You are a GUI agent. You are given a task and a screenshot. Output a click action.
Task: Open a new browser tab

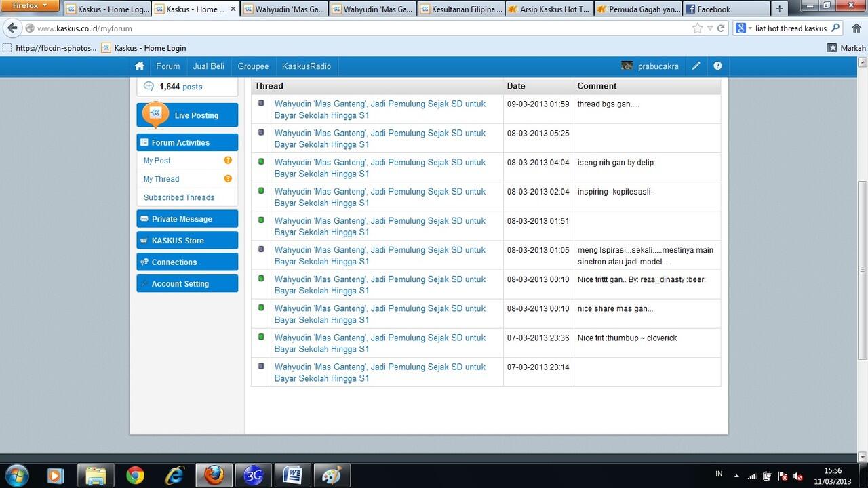pos(780,9)
